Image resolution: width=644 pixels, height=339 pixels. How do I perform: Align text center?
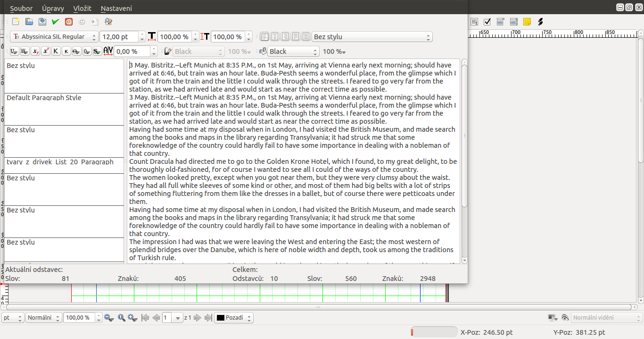[x=275, y=36]
